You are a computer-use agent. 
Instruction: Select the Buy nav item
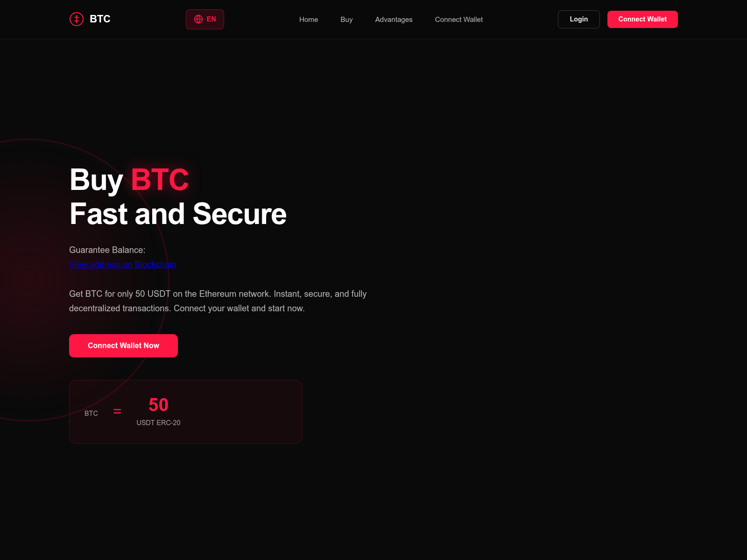(x=346, y=20)
